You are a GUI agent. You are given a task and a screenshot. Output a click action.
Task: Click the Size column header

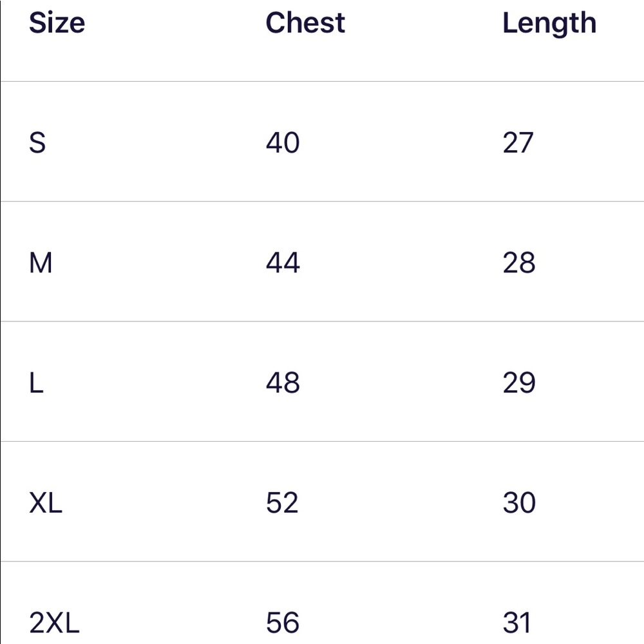[57, 23]
